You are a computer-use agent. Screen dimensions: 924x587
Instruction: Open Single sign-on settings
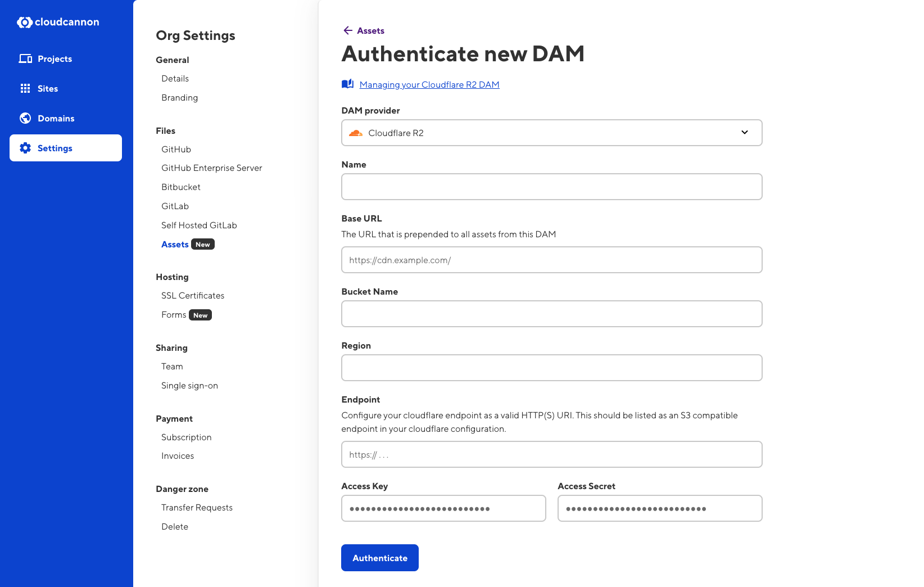click(189, 386)
